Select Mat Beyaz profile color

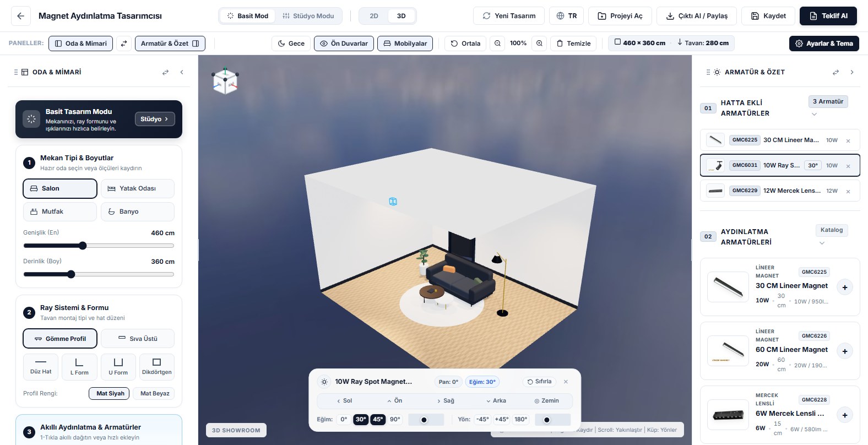[x=155, y=393]
